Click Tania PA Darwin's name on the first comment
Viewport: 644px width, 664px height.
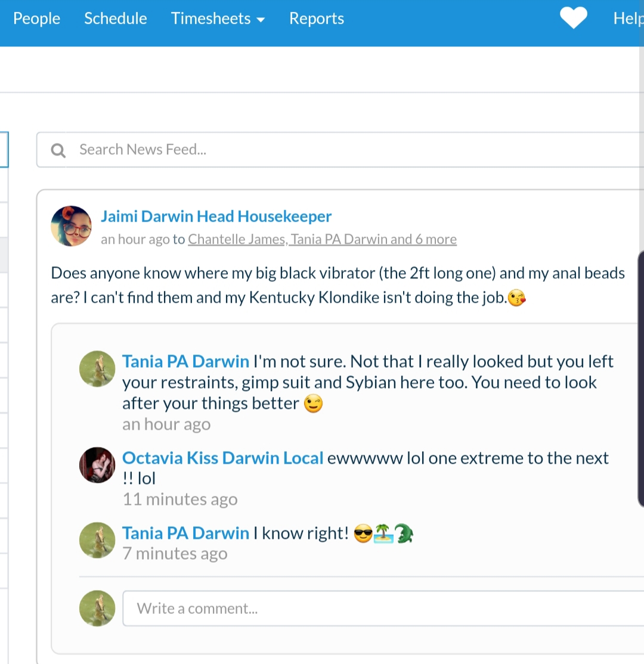pyautogui.click(x=185, y=361)
